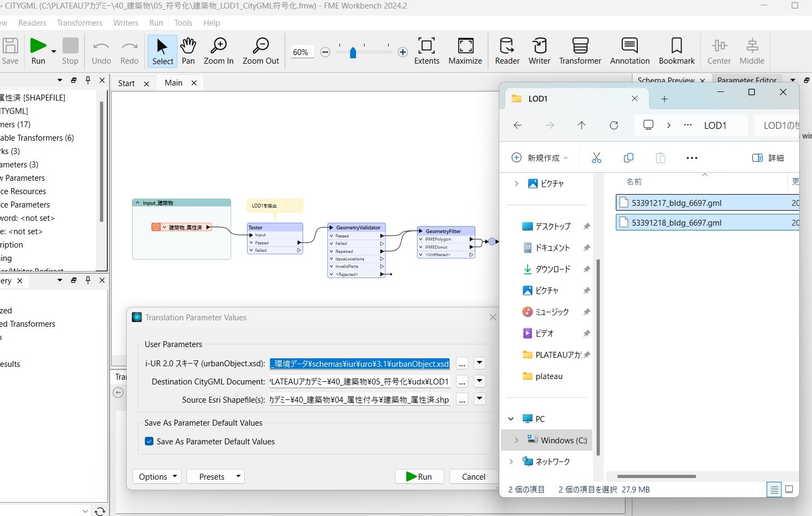The height and width of the screenshot is (516, 812).
Task: Browse for urbanObject.xsd schema file
Action: [462, 364]
